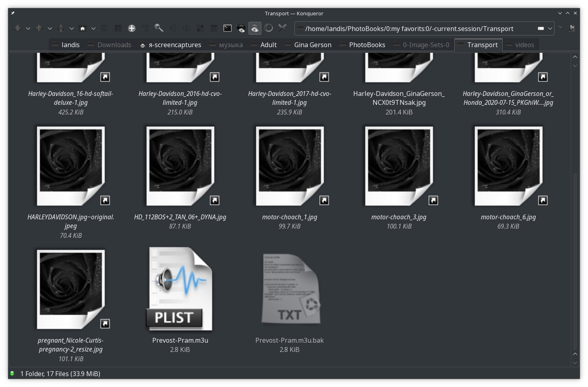The height and width of the screenshot is (387, 588).
Task: Select pregnant_Nicole-Curtis-pregnancy-2_resize.jpg thumbnail
Action: tap(71, 289)
